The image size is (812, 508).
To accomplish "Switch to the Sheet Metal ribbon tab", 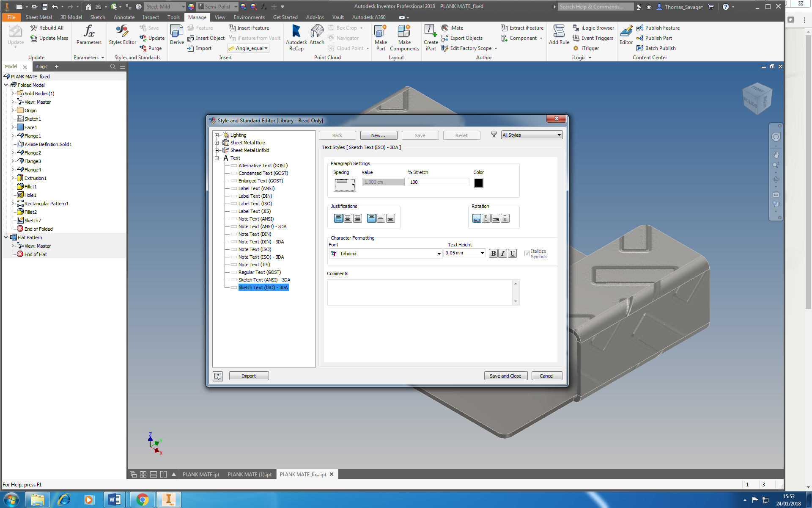I will pos(38,17).
